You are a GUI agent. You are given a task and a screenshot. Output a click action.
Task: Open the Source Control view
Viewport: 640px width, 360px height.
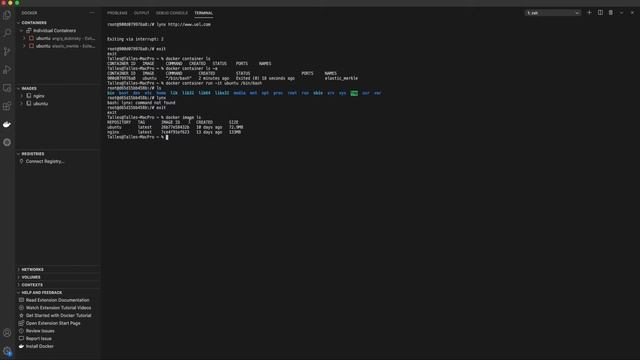tap(7, 51)
